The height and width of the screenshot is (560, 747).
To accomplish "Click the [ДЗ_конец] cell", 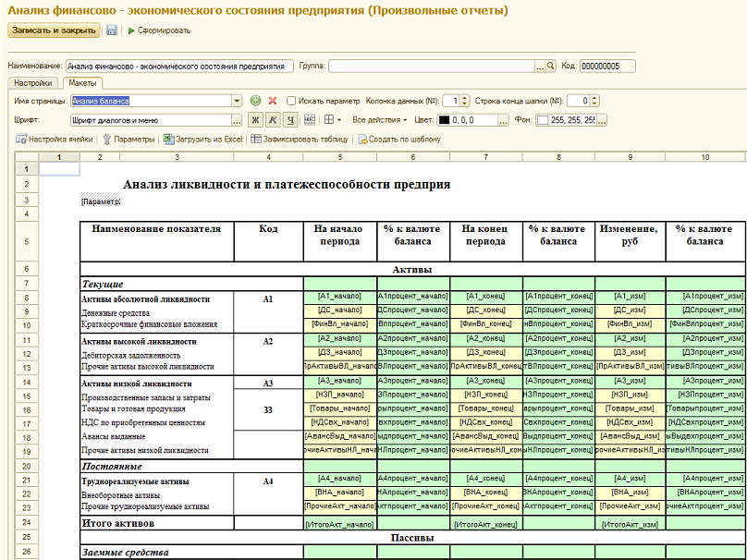I will tap(486, 352).
